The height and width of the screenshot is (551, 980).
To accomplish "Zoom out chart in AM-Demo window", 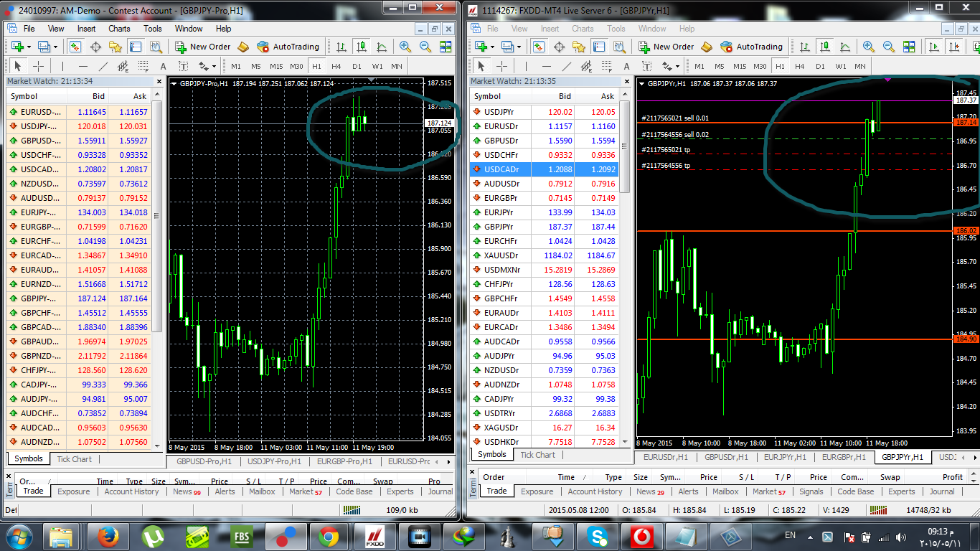I will point(425,47).
